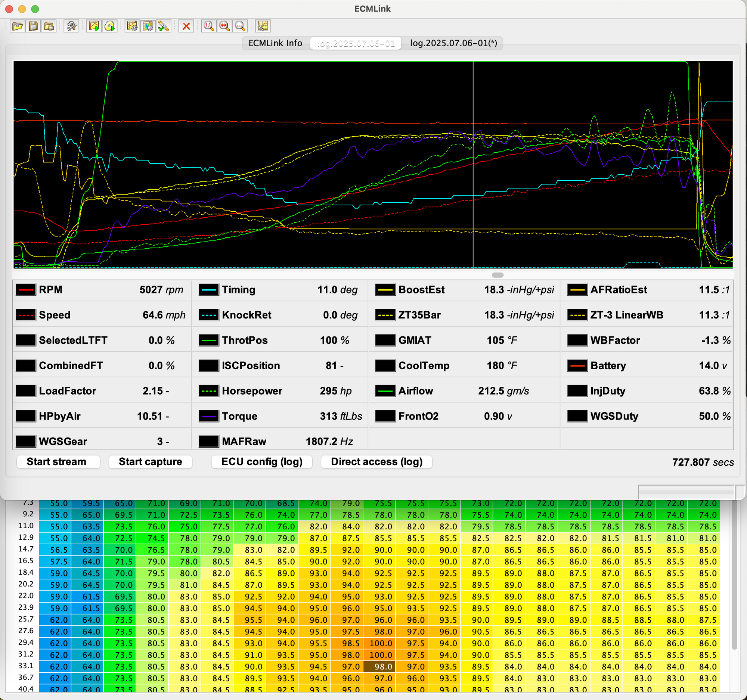Image resolution: width=747 pixels, height=700 pixels.
Task: Select the Speed value 64.6
Action: (154, 315)
